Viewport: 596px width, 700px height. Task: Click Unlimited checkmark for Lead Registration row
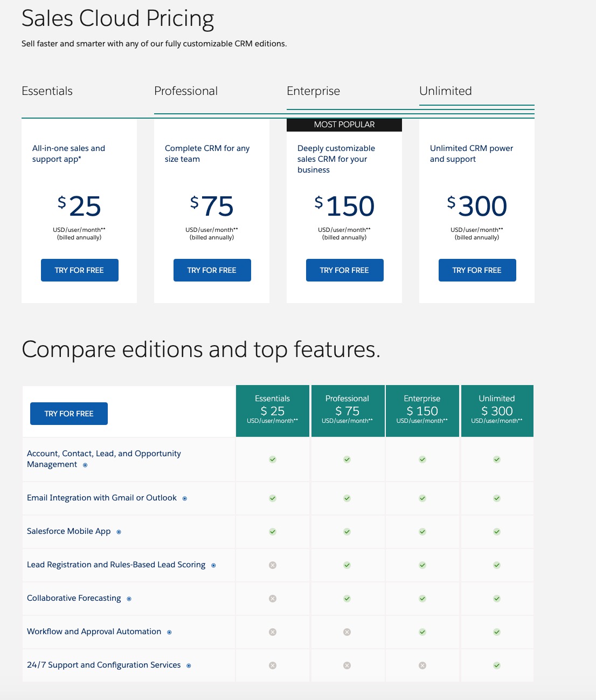pos(497,565)
